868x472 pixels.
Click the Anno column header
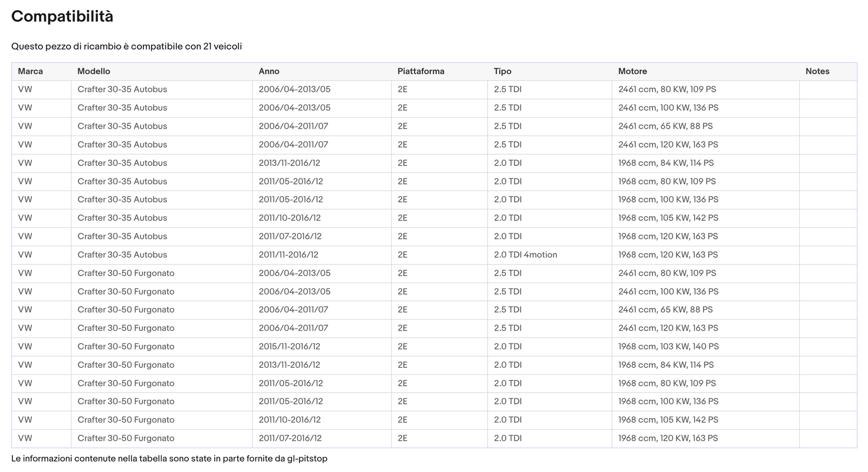[x=269, y=71]
